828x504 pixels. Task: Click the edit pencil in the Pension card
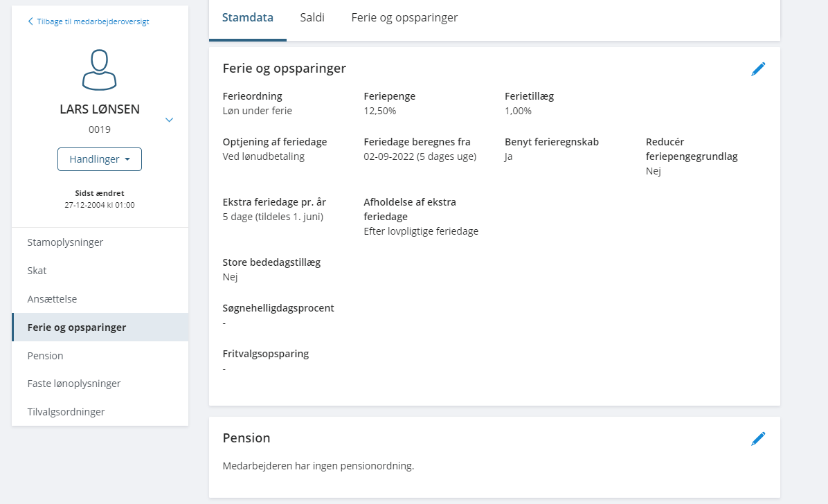point(758,438)
